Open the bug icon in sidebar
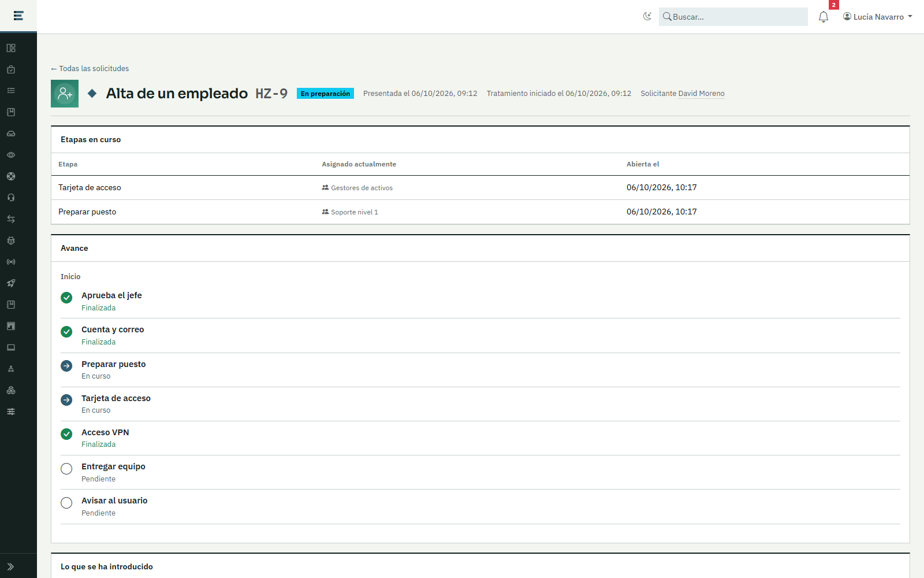The width and height of the screenshot is (924, 578). [x=11, y=240]
